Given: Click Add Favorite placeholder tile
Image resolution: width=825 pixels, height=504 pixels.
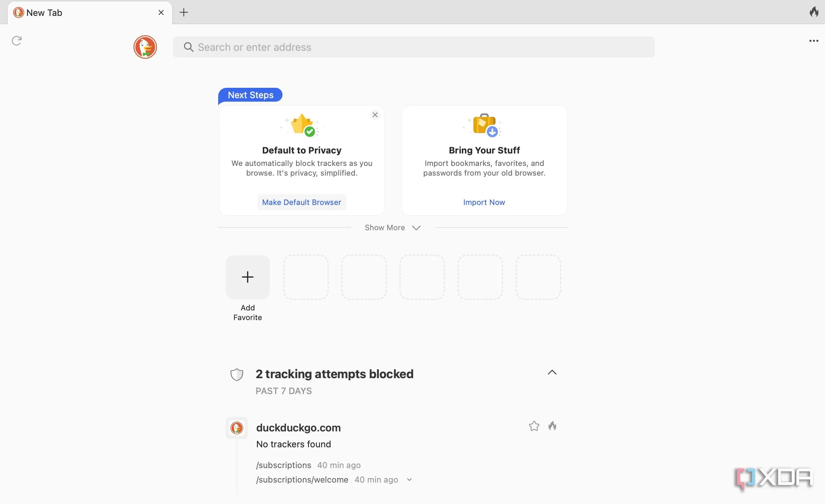Looking at the screenshot, I should 248,277.
